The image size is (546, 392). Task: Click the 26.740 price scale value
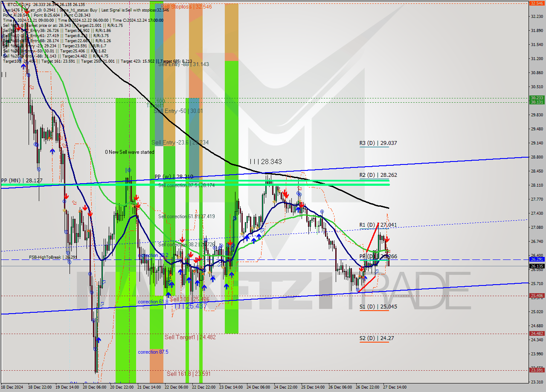tap(536, 241)
